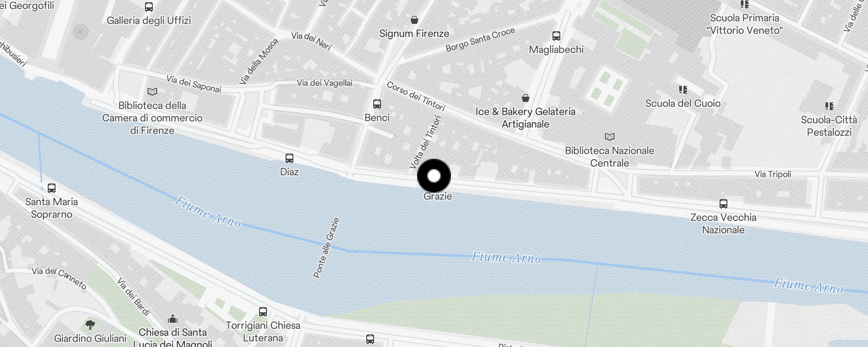The height and width of the screenshot is (347, 868).
Task: Click the Zecca Vecchia Nazionale bus icon
Action: [x=723, y=204]
